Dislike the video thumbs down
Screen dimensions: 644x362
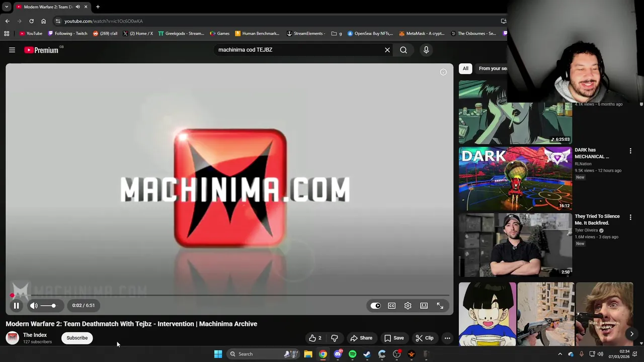(x=334, y=338)
